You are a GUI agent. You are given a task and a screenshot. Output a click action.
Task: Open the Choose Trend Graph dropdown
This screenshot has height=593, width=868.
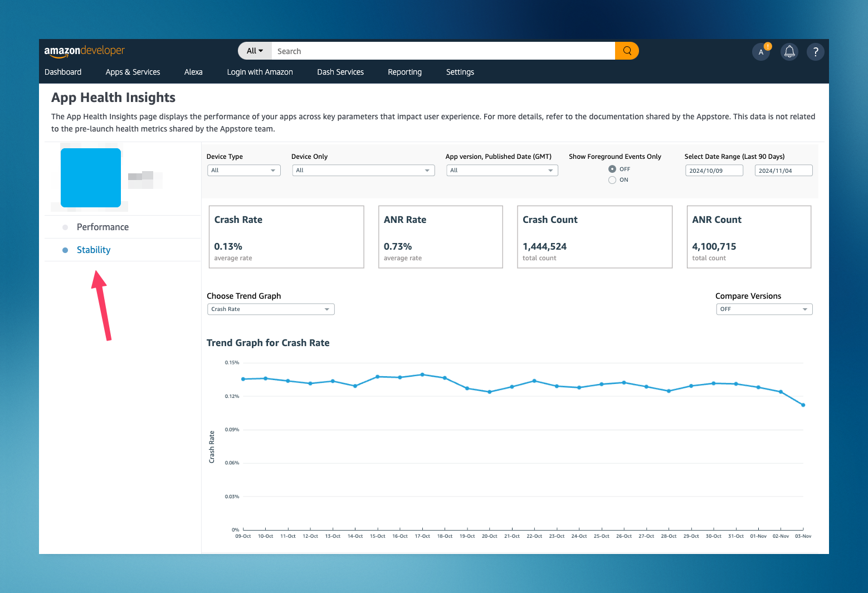pyautogui.click(x=270, y=309)
